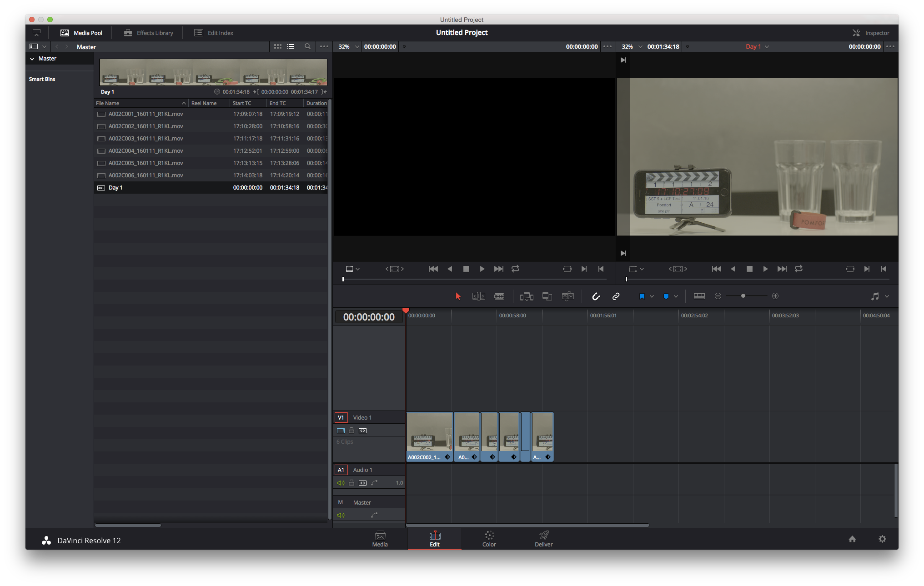Toggle loop in source viewer
The image size is (924, 586).
click(515, 269)
